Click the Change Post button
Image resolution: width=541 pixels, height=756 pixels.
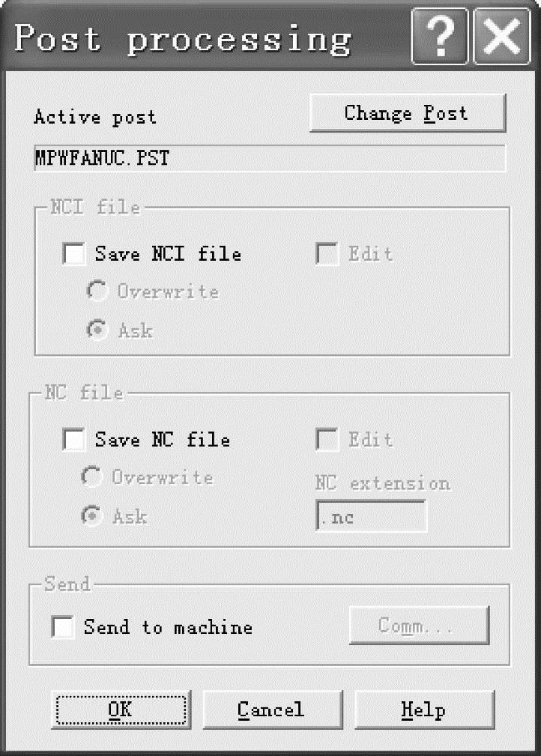(x=407, y=114)
